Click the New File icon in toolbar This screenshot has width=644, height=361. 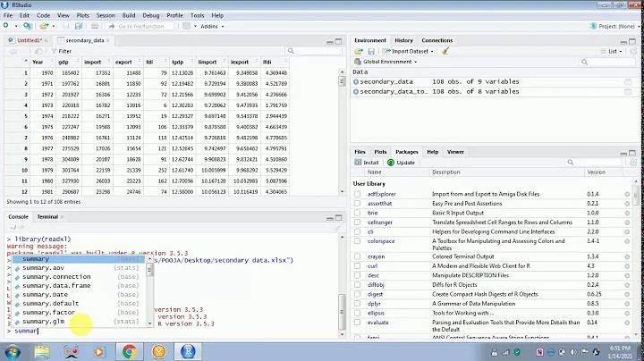[x=5, y=26]
